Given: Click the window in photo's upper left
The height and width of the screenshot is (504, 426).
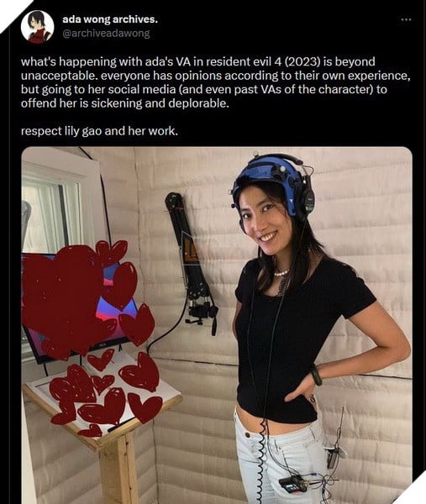Looking at the screenshot, I should tap(53, 215).
